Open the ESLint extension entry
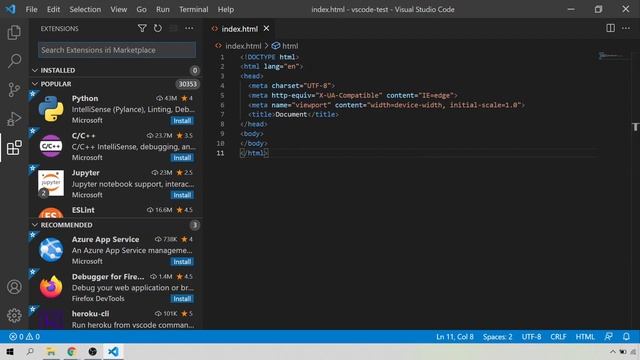This screenshot has height=360, width=640. (x=116, y=211)
